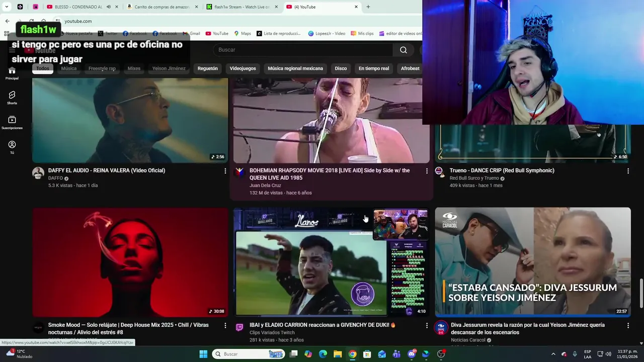
Task: Select Reguetón filter chip
Action: pyautogui.click(x=208, y=68)
